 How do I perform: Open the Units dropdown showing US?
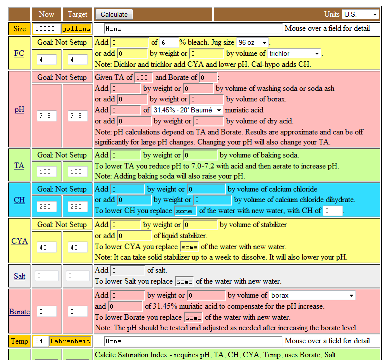pos(361,14)
